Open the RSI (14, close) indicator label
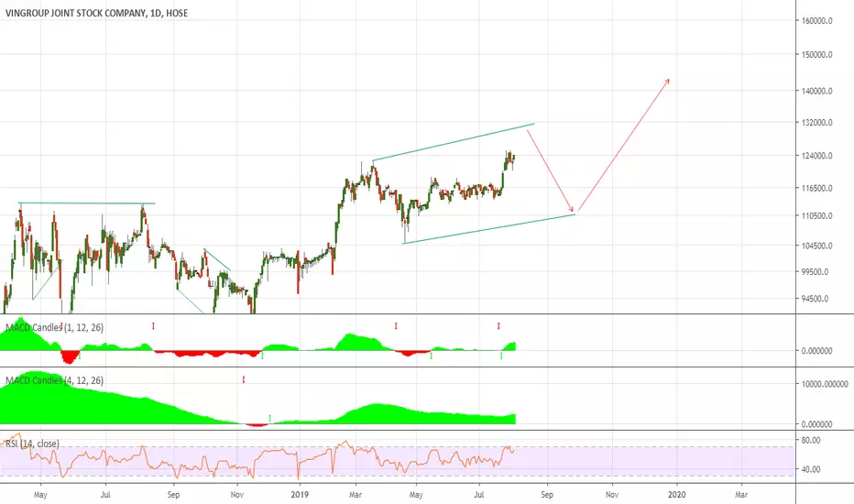Viewport: 854px width, 504px height. point(32,444)
